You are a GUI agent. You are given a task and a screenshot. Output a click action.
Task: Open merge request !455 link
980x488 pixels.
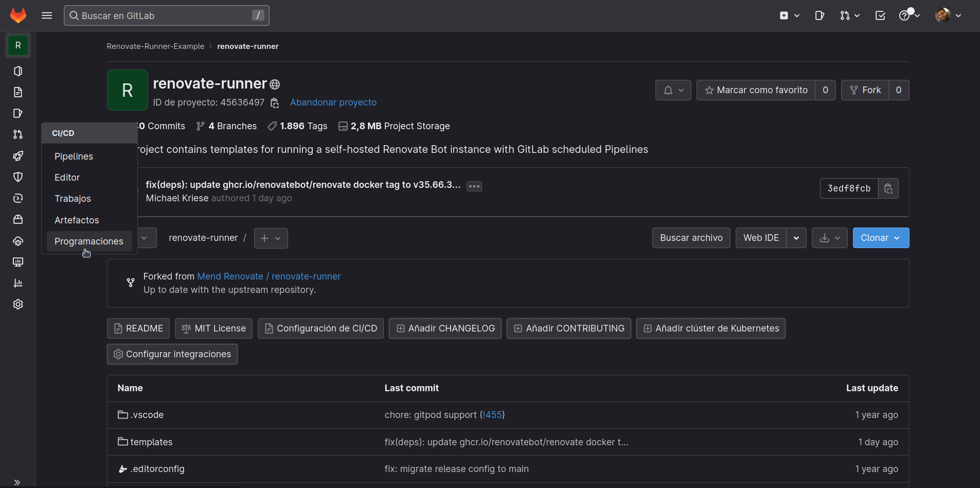click(492, 415)
